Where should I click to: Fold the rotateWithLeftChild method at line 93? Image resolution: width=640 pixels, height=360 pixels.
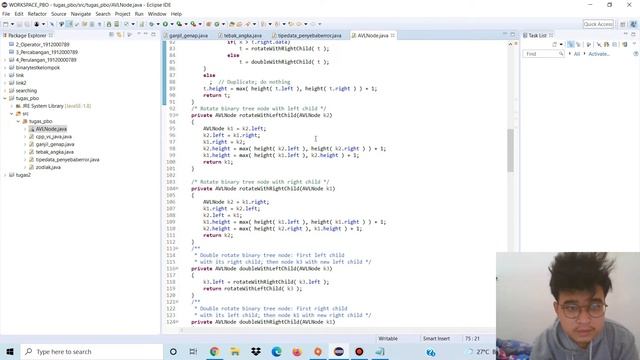177,115
